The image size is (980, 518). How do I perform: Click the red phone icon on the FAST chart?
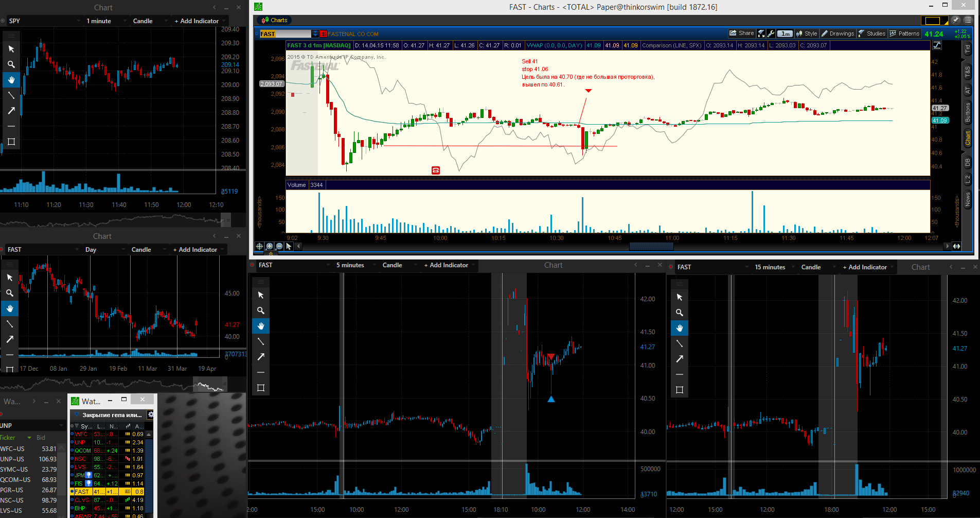click(x=436, y=170)
